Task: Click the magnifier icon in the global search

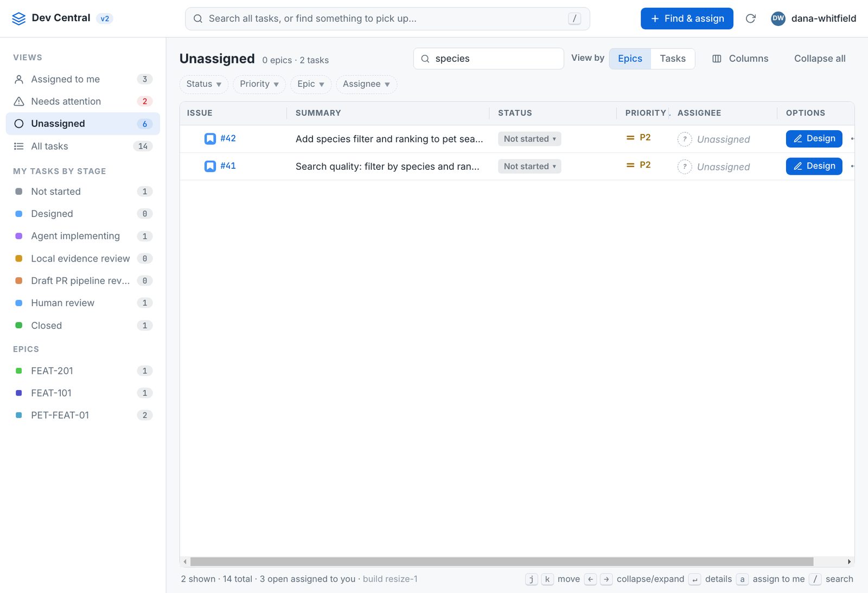Action: (x=198, y=18)
